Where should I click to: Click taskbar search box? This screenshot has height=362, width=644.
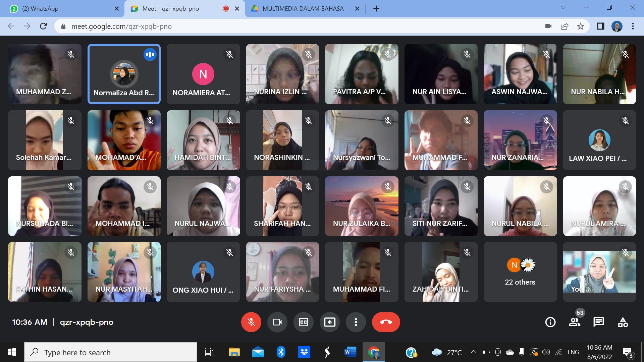click(111, 352)
